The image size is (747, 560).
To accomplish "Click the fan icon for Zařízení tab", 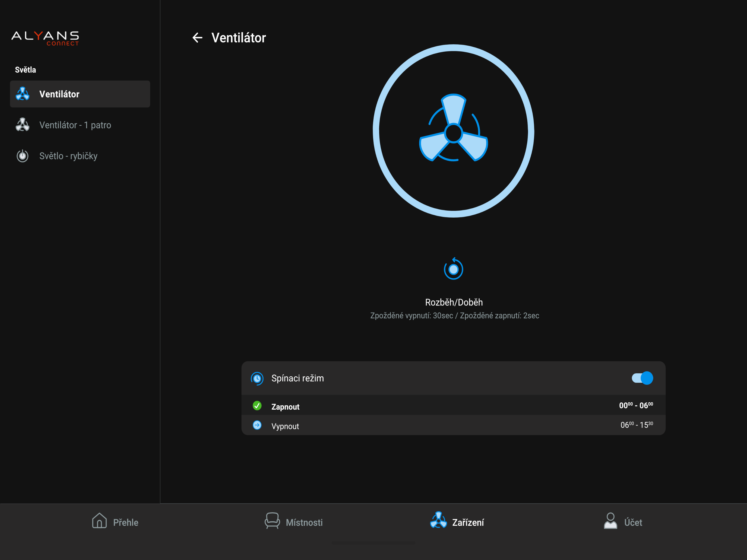I will click(438, 520).
